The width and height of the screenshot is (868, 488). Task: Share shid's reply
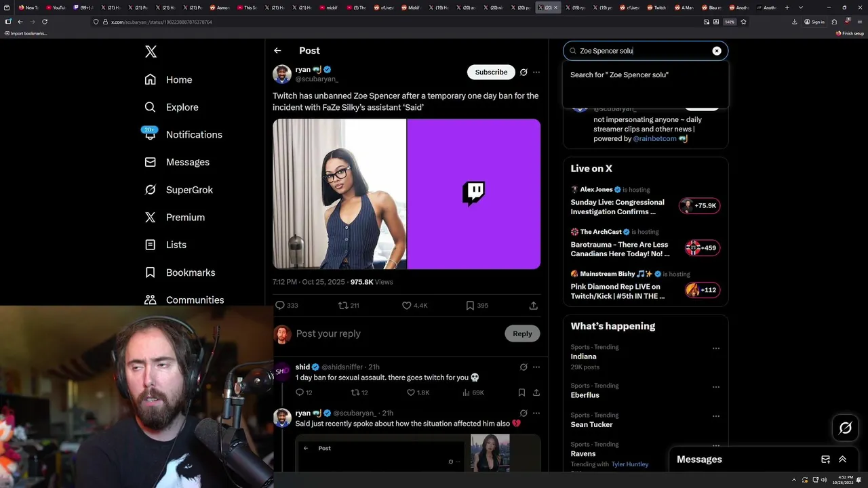[x=536, y=392]
